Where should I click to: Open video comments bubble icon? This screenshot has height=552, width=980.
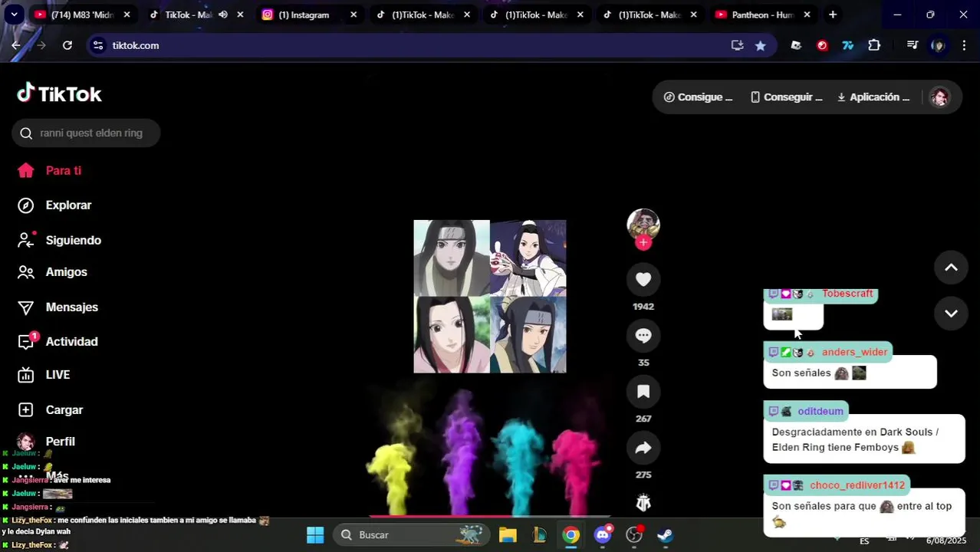[x=643, y=335]
